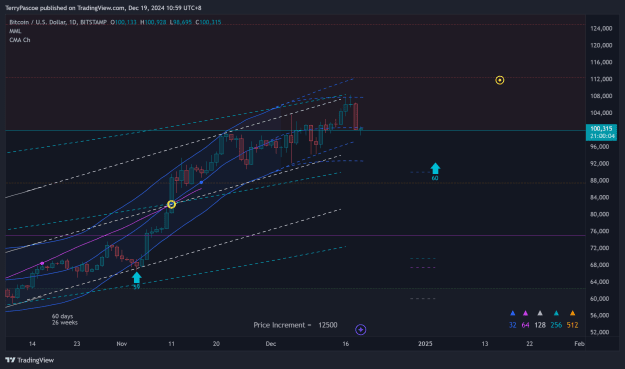Click the cyan triangle above 256

tap(556, 313)
